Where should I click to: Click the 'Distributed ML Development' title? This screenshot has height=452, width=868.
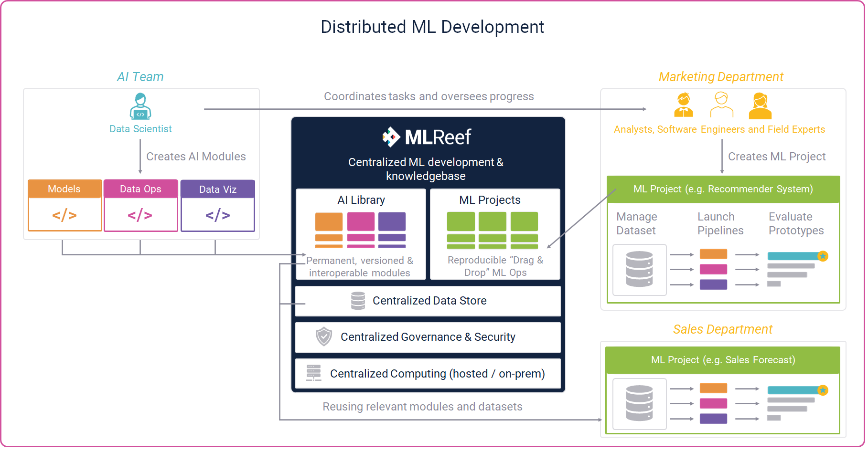pos(432,27)
